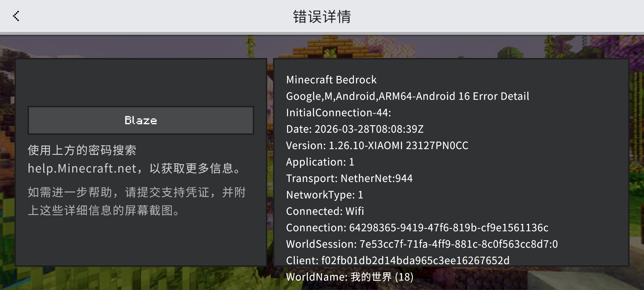Click the Minecraft Bedrock header line

[x=331, y=80]
